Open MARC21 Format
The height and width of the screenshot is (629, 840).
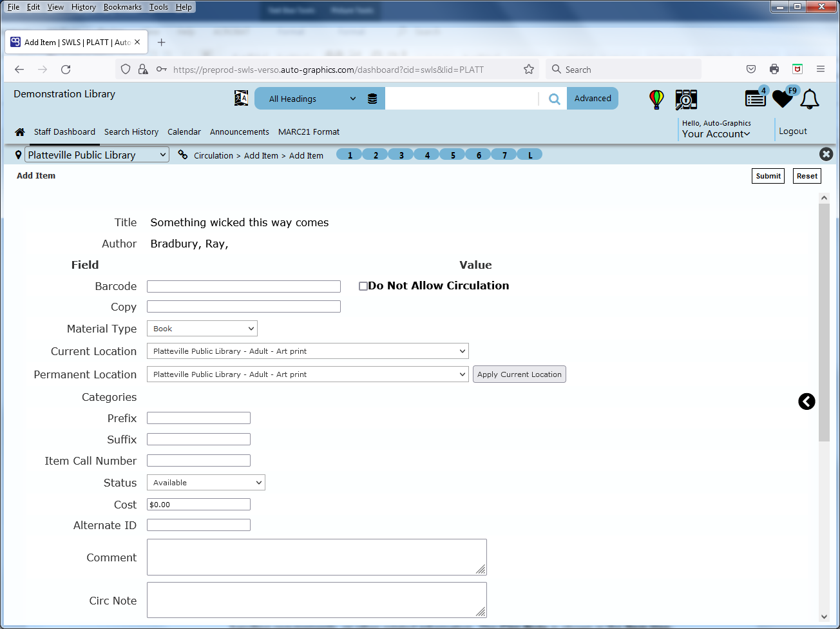309,132
